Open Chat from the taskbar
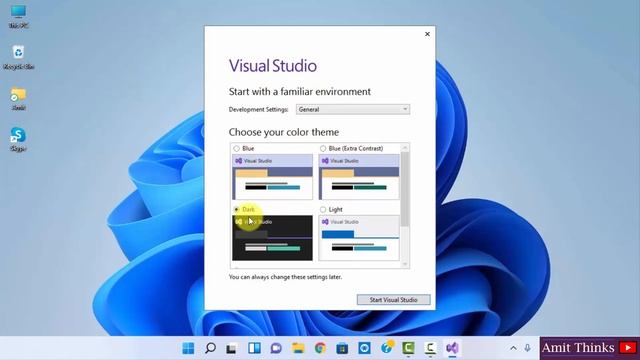The height and width of the screenshot is (360, 640). [276, 348]
